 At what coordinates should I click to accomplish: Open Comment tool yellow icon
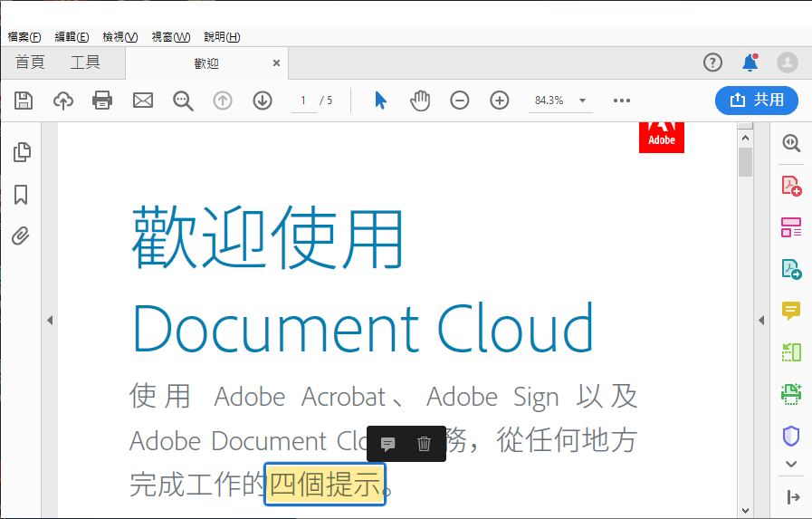pyautogui.click(x=791, y=311)
